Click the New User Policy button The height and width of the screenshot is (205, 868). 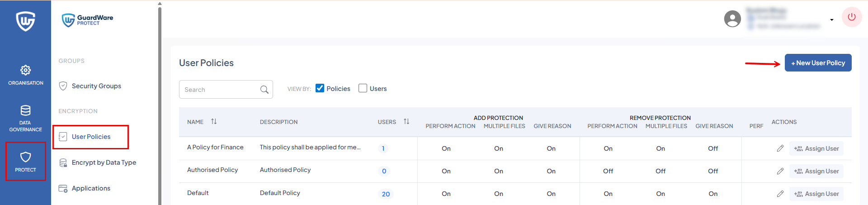point(818,63)
